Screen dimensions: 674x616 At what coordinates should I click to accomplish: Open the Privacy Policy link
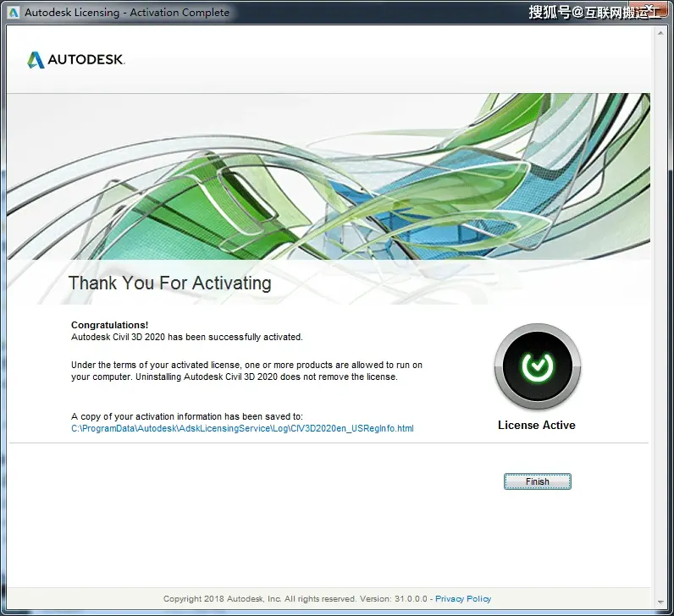(463, 599)
